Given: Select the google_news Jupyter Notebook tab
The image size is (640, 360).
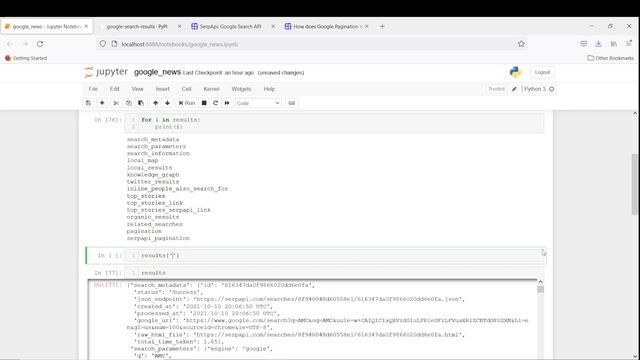Looking at the screenshot, I should pos(47,27).
